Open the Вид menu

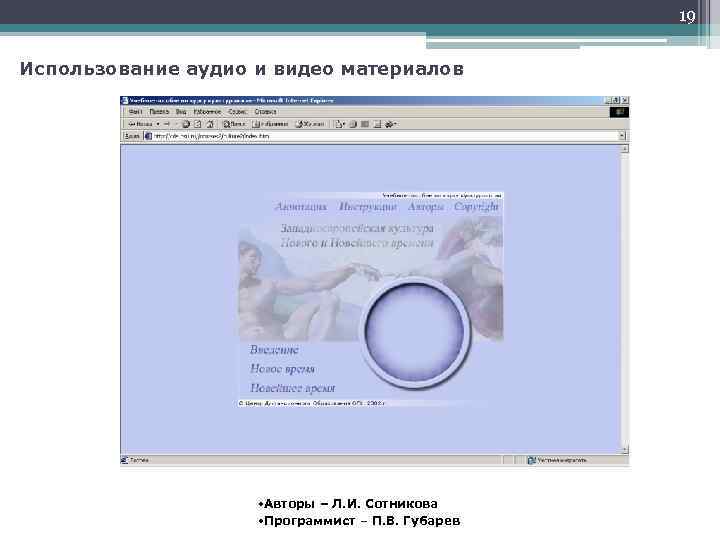(x=181, y=112)
